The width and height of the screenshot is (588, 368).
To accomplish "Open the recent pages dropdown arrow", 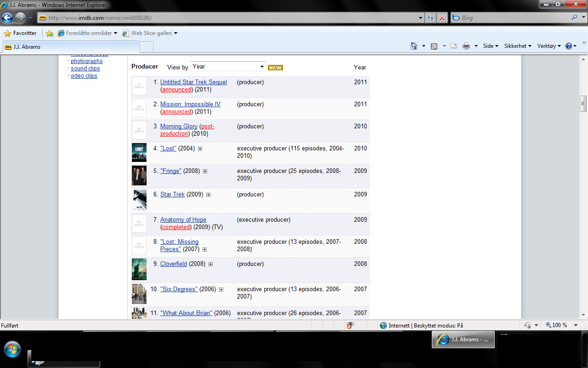I will pyautogui.click(x=30, y=18).
